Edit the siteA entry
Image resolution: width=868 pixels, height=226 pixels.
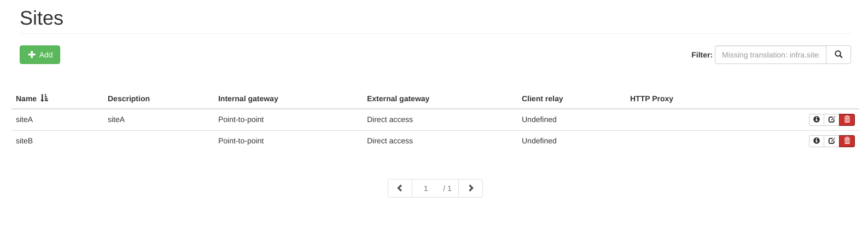point(831,119)
